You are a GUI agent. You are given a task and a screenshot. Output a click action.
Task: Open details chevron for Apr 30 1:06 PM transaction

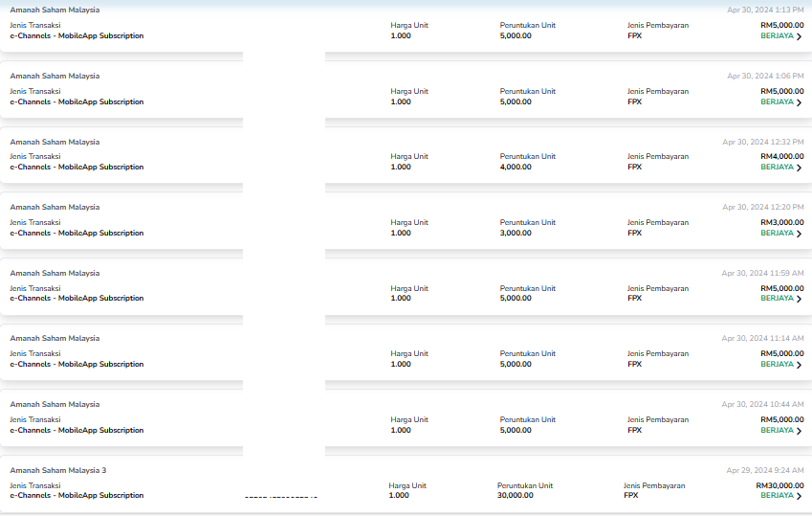[x=799, y=102]
